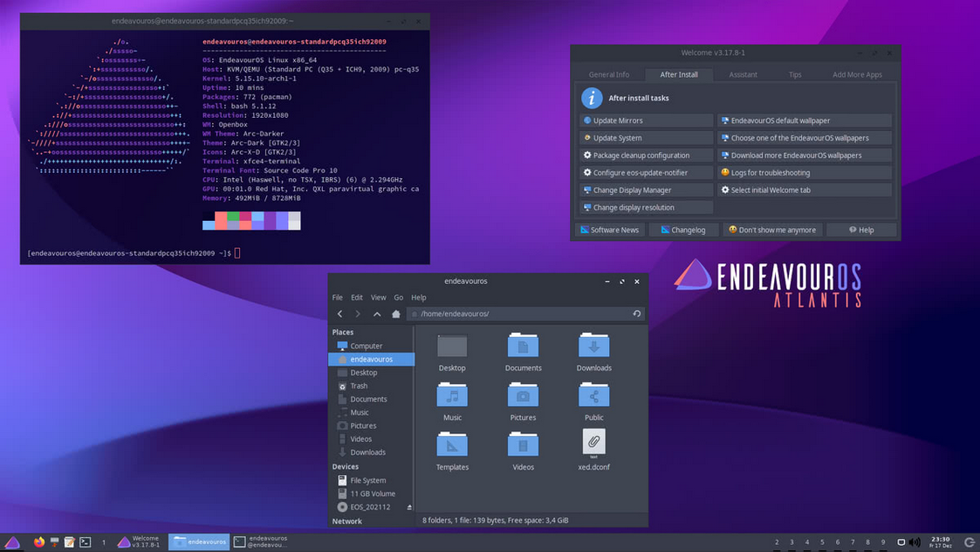Switch to the Assistant tab
Image resolution: width=980 pixels, height=552 pixels.
pyautogui.click(x=744, y=74)
